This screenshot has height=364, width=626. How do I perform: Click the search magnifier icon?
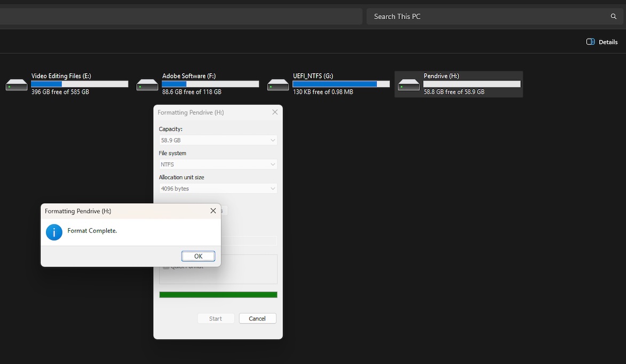coord(614,17)
